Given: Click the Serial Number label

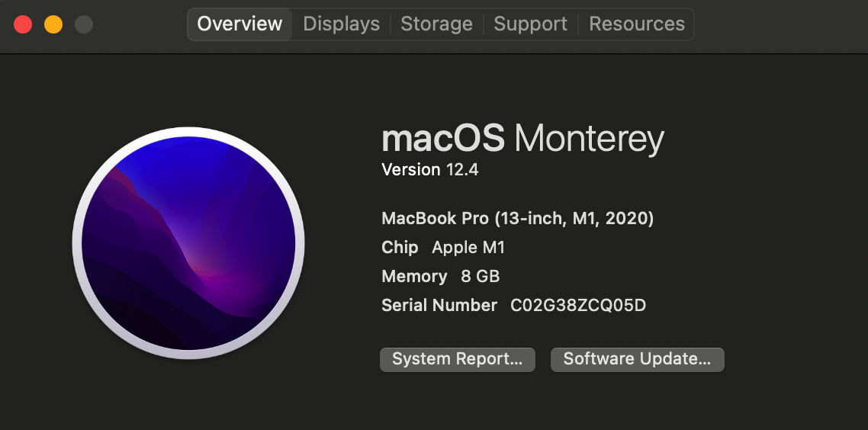Looking at the screenshot, I should [x=439, y=306].
